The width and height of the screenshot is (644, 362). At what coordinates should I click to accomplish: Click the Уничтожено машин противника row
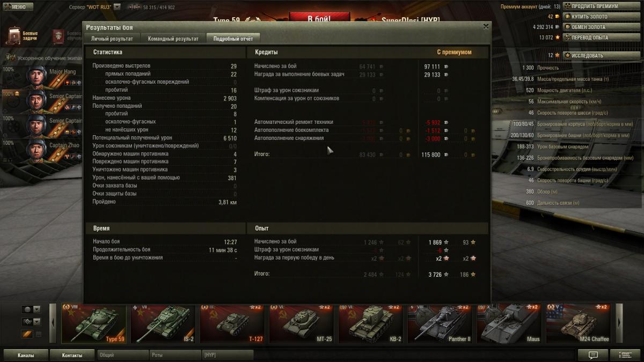(x=164, y=169)
